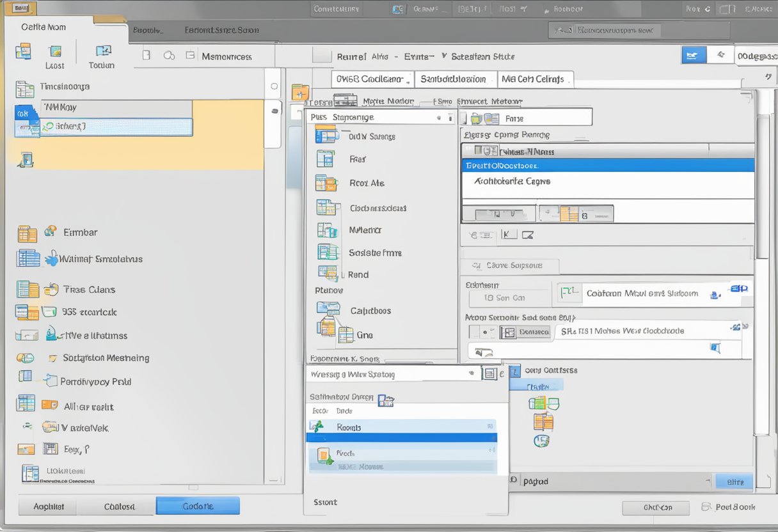Click the blue send icon on the top toolbar
The height and width of the screenshot is (532, 778).
(x=693, y=54)
